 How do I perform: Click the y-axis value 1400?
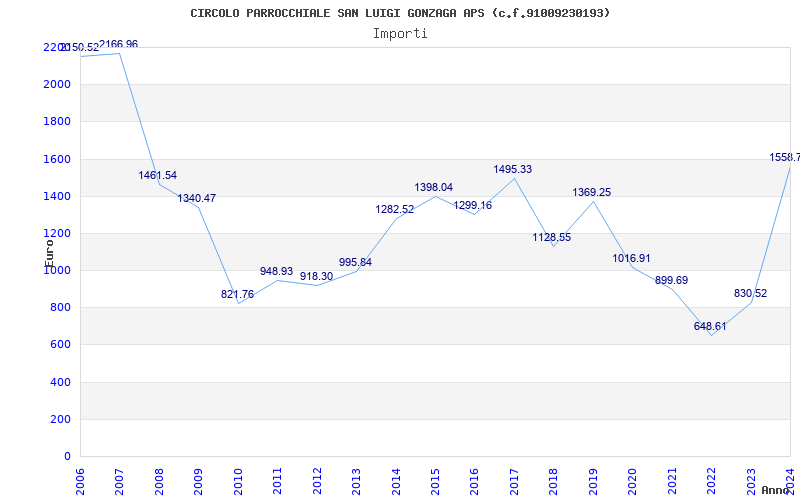tap(57, 196)
